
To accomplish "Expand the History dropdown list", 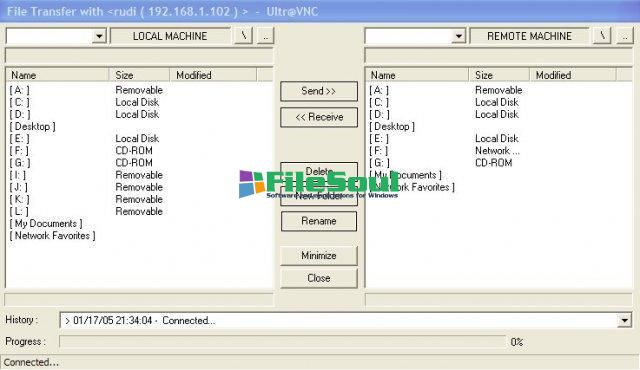I will coord(624,320).
